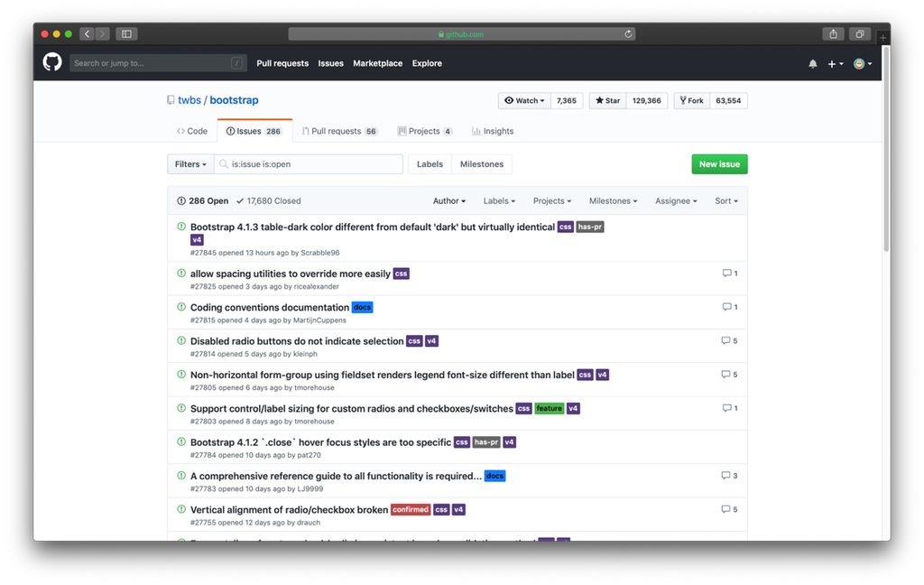Click the blue 'docs' label on Coding conventions
This screenshot has height=585, width=924.
point(363,307)
